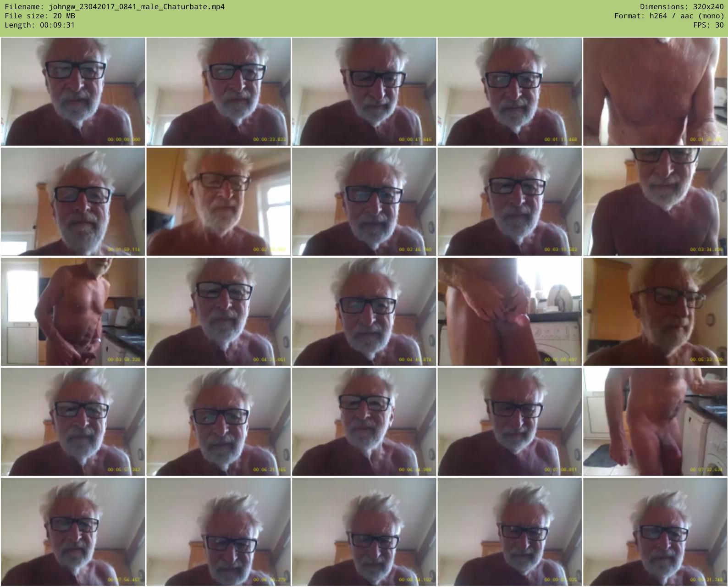The image size is (728, 587).
Task: Click the thumbnail timestamped 00:04:45
Action: pyautogui.click(x=364, y=312)
